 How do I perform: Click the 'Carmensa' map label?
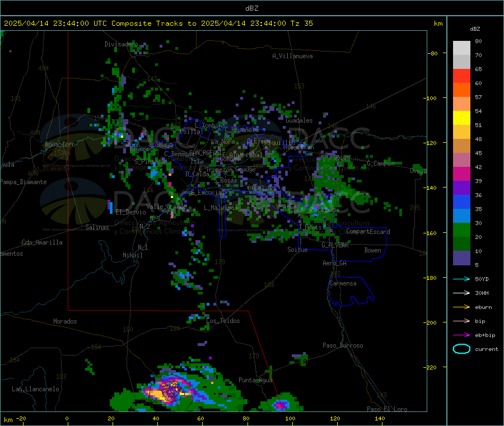click(343, 283)
